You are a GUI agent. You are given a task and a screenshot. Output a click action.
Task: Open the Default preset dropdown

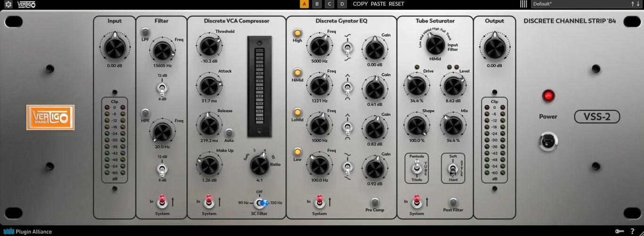click(x=580, y=4)
